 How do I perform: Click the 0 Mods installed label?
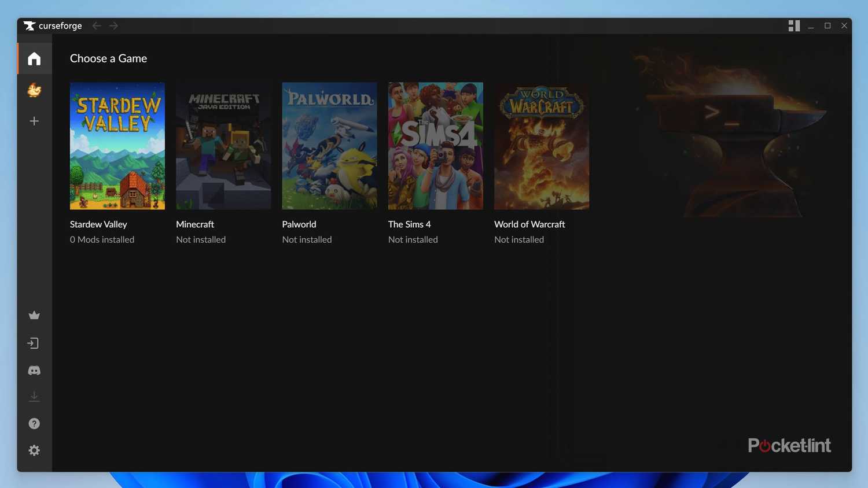[102, 239]
